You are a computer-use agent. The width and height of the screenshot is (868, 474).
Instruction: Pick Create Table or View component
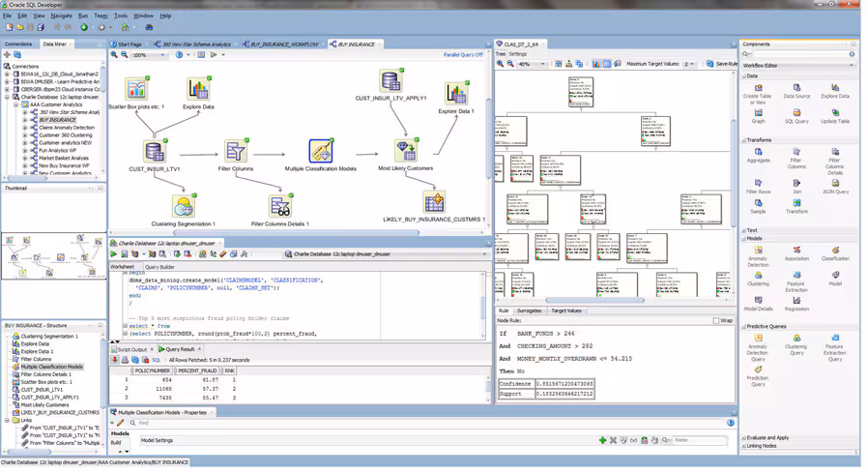pos(757,94)
